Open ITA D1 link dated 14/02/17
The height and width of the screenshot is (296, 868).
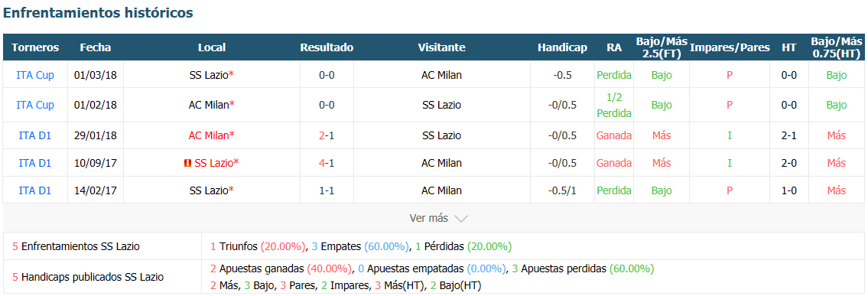click(35, 190)
